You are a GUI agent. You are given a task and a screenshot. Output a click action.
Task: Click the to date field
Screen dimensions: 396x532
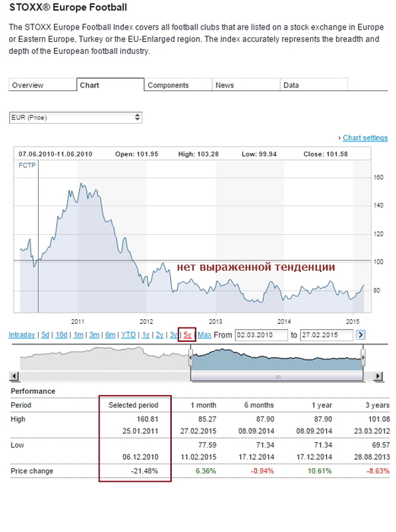point(326,335)
